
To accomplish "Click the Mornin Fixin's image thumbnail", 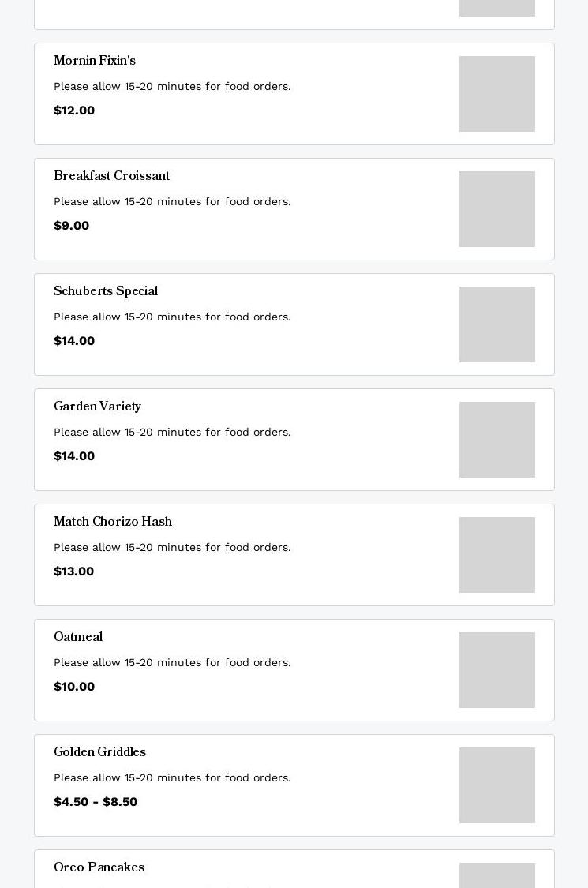I will (x=497, y=94).
